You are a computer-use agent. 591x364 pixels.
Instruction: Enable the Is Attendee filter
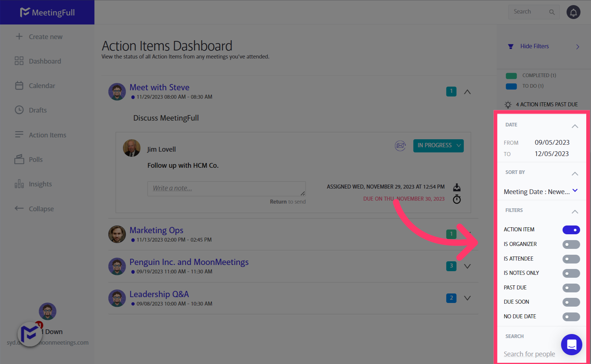coord(571,259)
